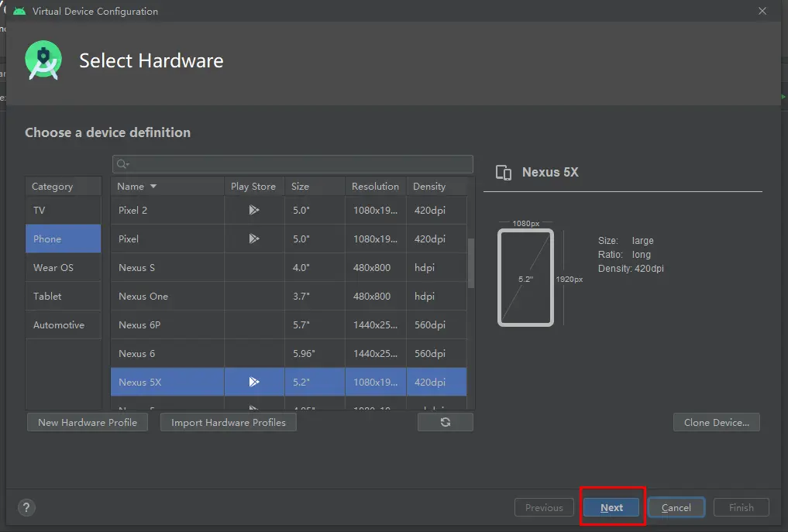The width and height of the screenshot is (788, 532).
Task: Click Play Store icon in Pixel row
Action: click(254, 239)
